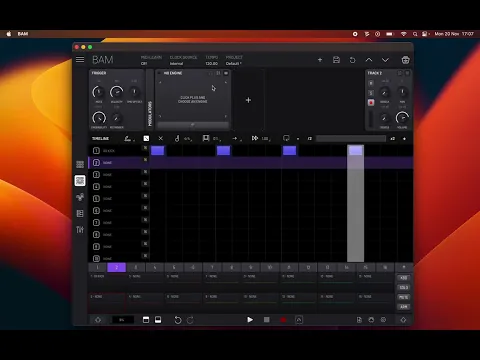Toggle the Track 2 solo S button

371,93
